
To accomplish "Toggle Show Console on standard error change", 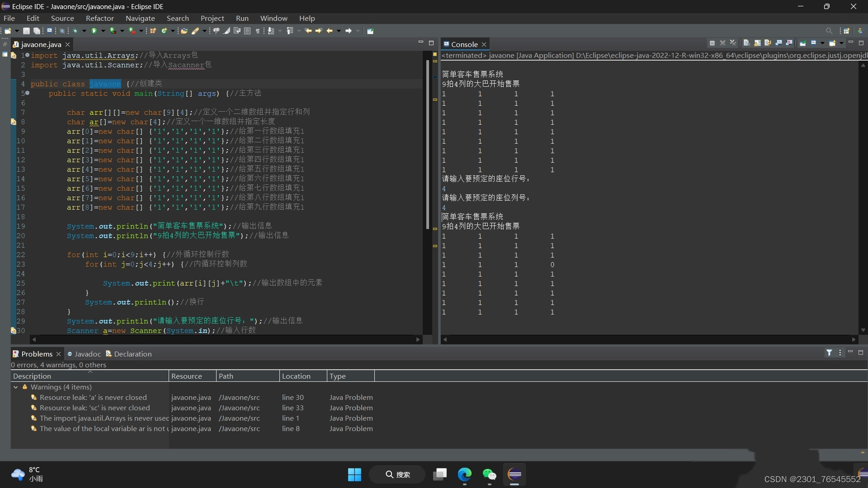I will (x=789, y=43).
